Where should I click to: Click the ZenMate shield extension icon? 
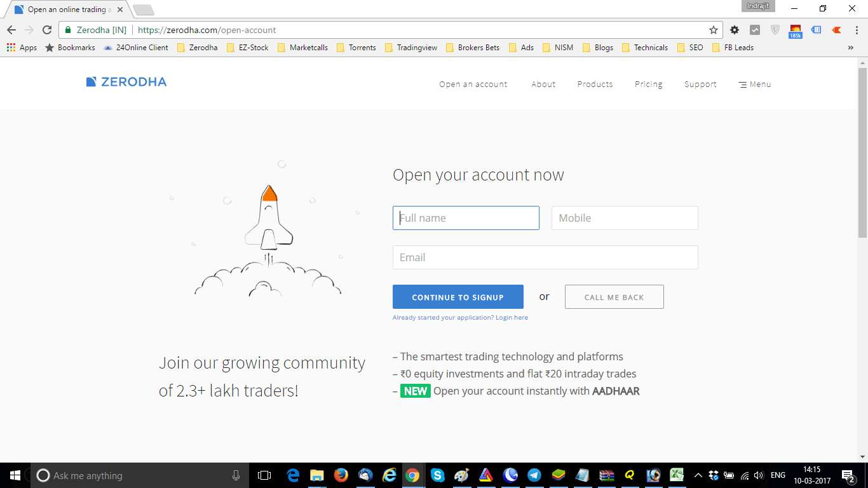pos(775,29)
